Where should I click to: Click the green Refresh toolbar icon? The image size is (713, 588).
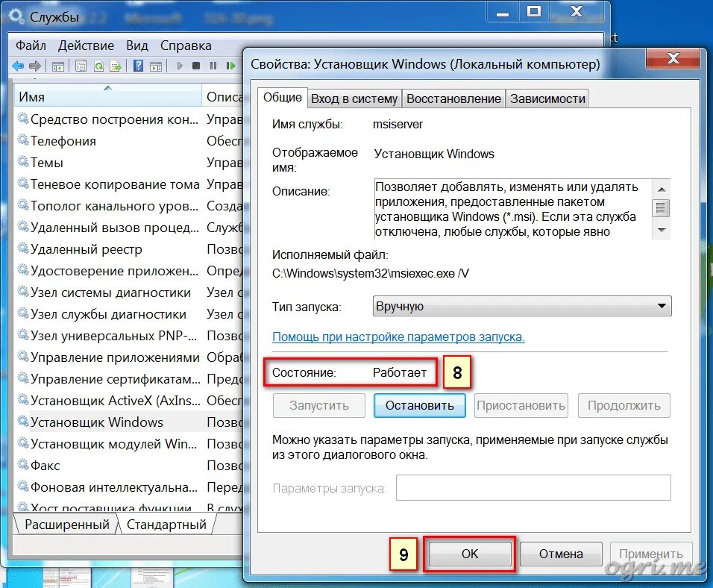click(x=98, y=66)
